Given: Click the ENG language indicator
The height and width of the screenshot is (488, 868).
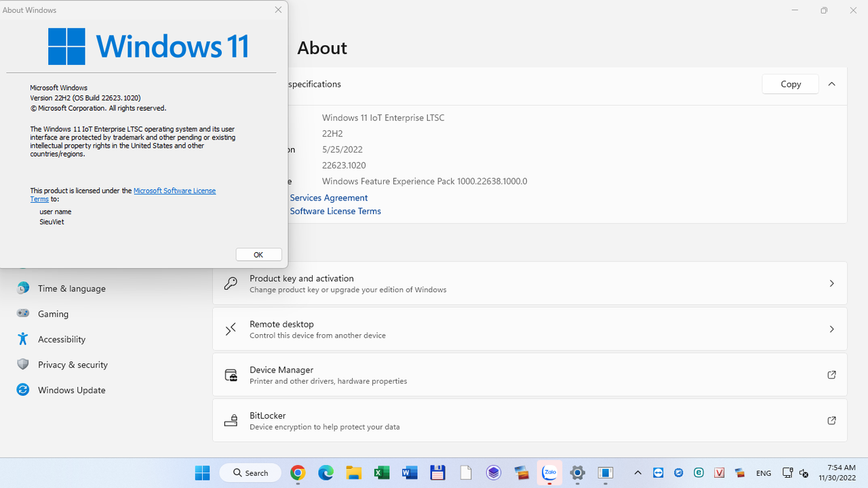Looking at the screenshot, I should pyautogui.click(x=763, y=473).
